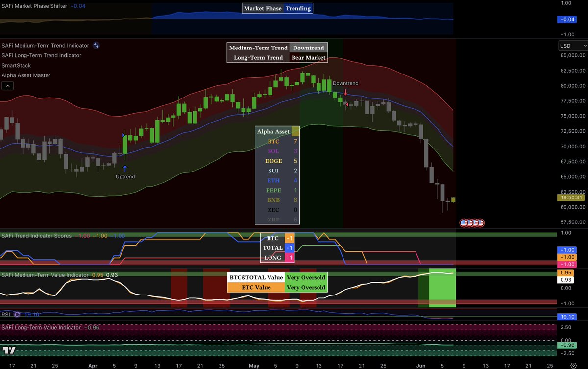Select the SAFi Long-Term Trend Indicator legend
588x369 pixels.
click(42, 55)
